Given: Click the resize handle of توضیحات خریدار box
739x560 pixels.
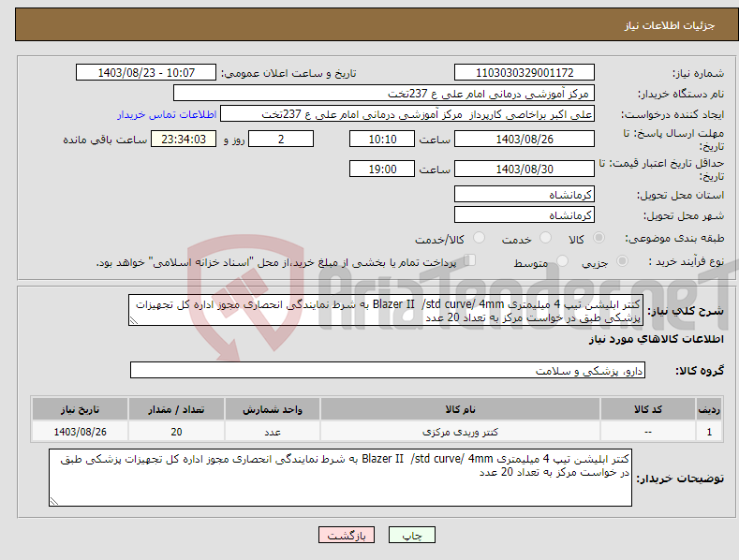Looking at the screenshot, I should point(53,502).
